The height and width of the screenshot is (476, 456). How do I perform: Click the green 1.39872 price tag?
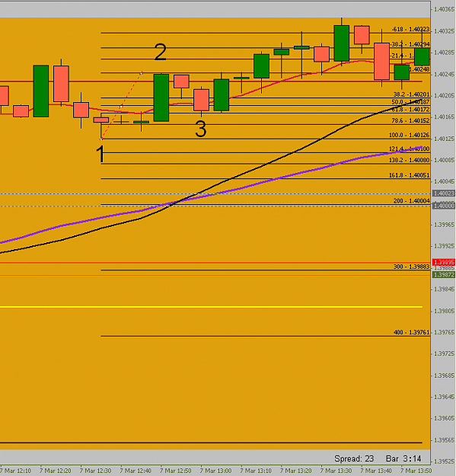(x=444, y=275)
